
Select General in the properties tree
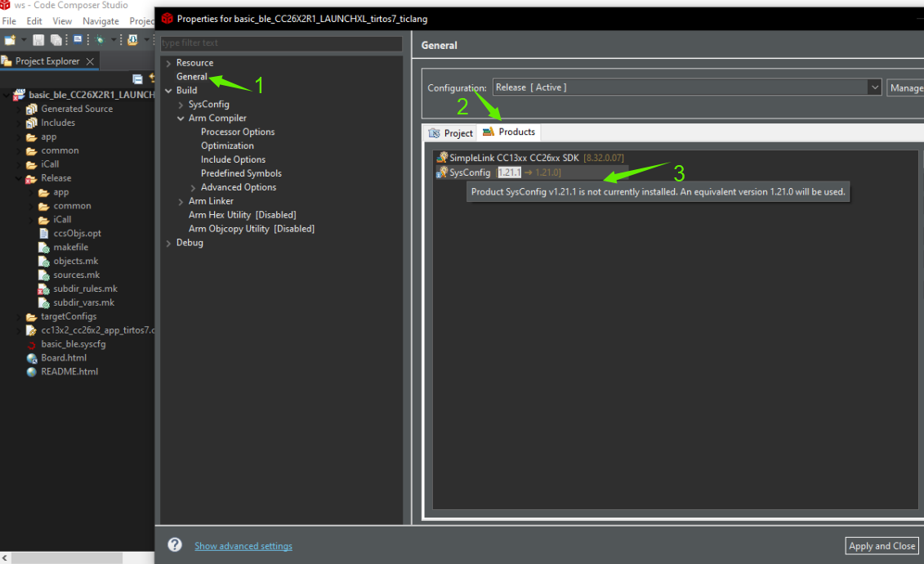click(x=191, y=77)
